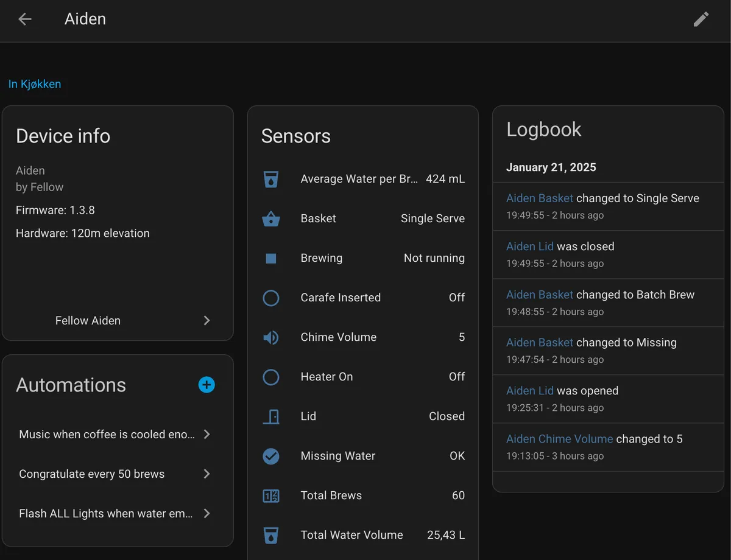Add a new automation with plus icon
The height and width of the screenshot is (560, 731).
point(207,385)
